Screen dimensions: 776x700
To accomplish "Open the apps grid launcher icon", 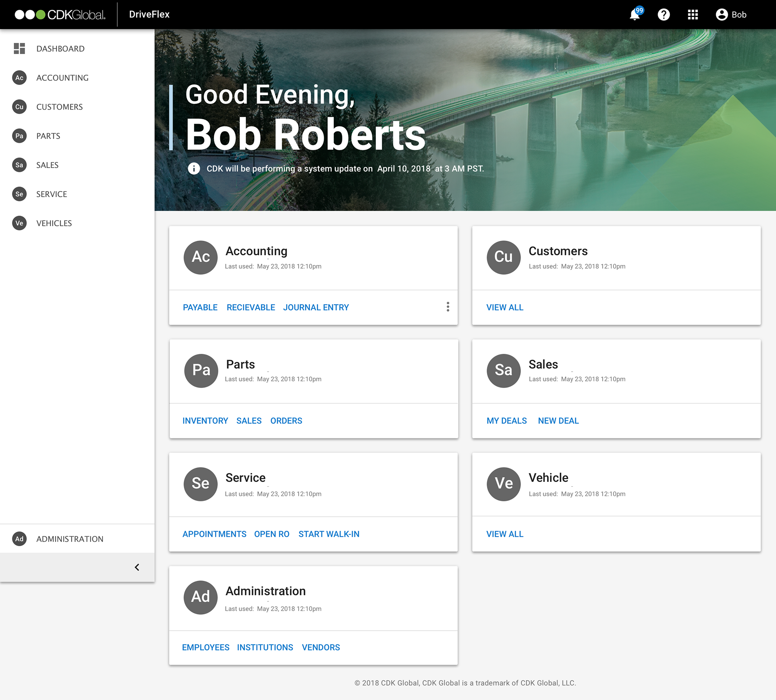I will pos(693,15).
